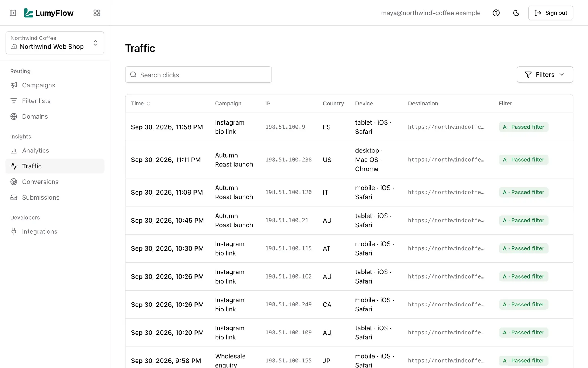
Task: Select the 11:09 PM row timestamp
Action: point(167,193)
